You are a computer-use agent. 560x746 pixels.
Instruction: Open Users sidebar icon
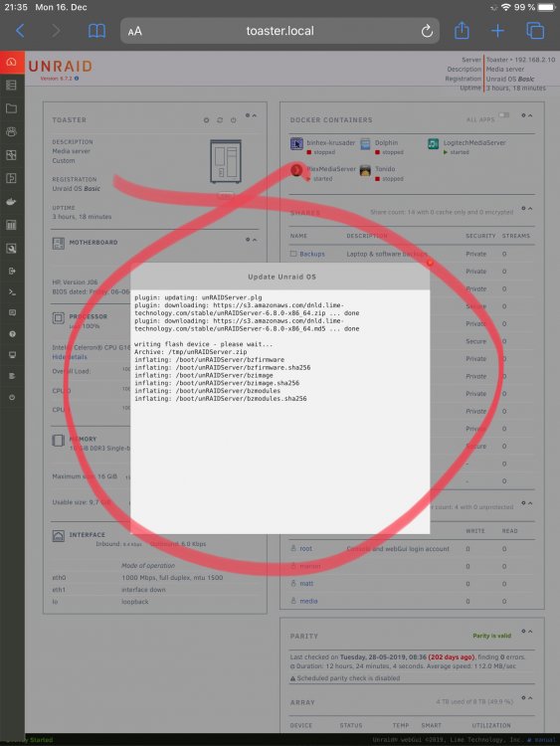(x=11, y=131)
